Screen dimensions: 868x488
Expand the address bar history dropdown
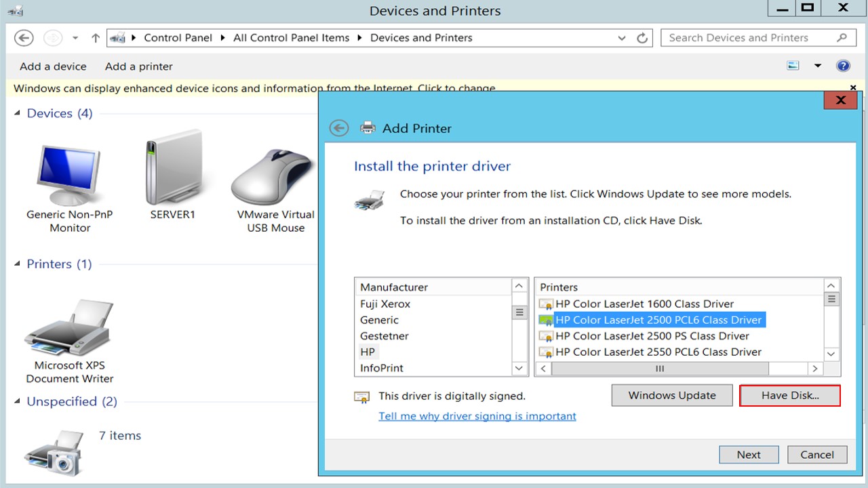(622, 38)
